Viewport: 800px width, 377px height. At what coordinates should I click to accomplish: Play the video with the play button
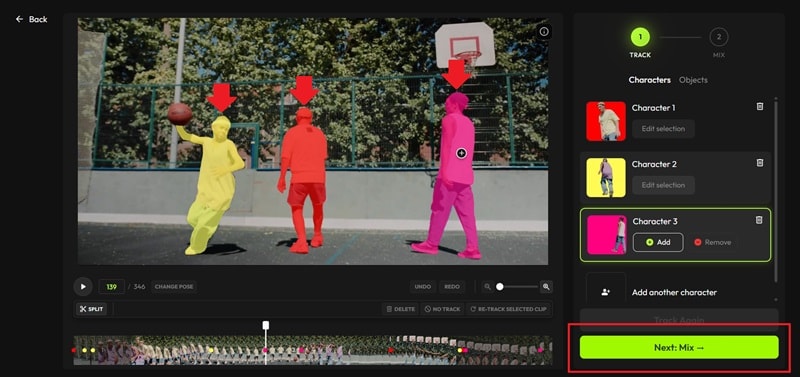83,287
